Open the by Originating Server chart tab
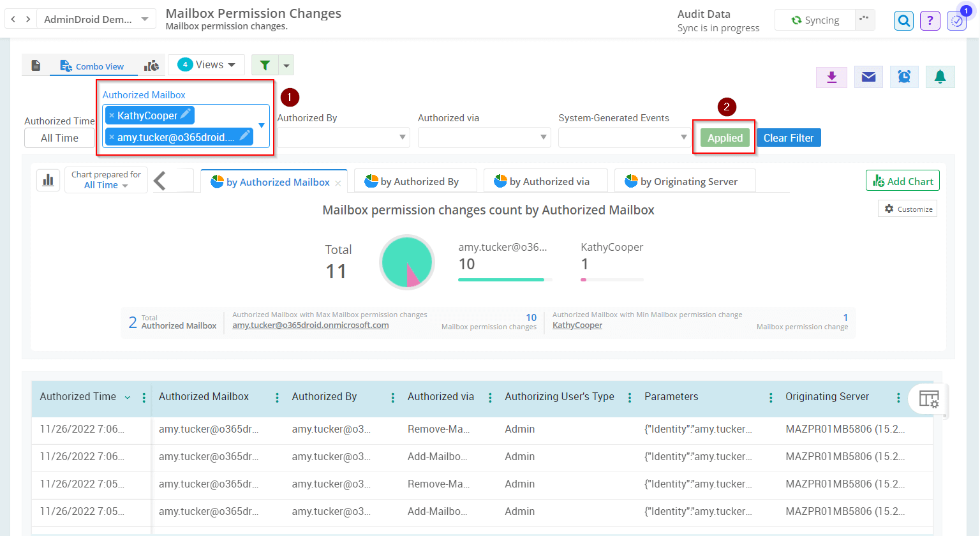Screen dimensions: 980x536 coord(685,181)
